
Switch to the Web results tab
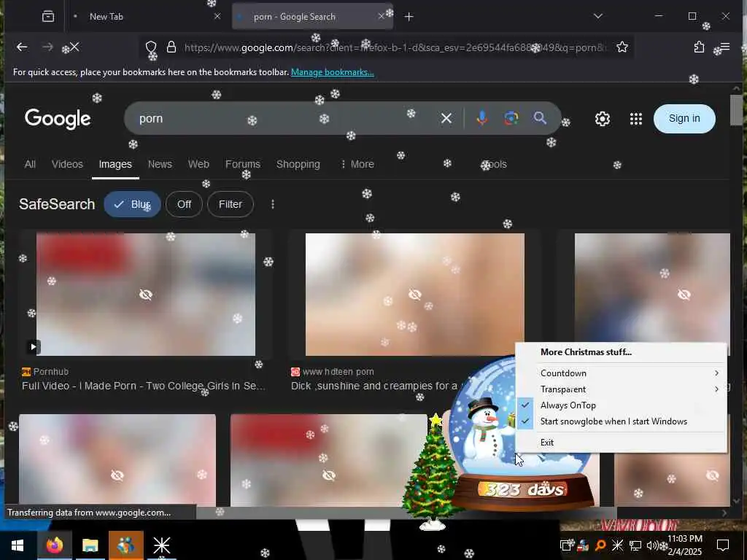pos(198,164)
